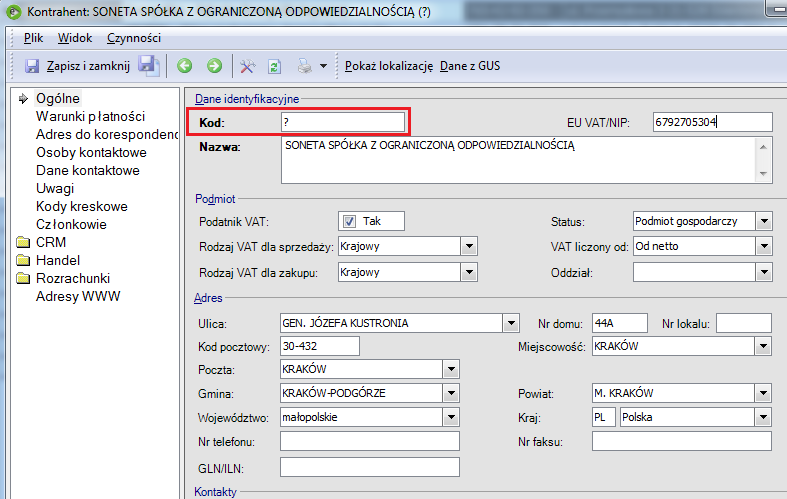Image resolution: width=787 pixels, height=499 pixels.
Task: Open the Rodzaj VAT dla zakupu dropdown
Action: click(469, 273)
